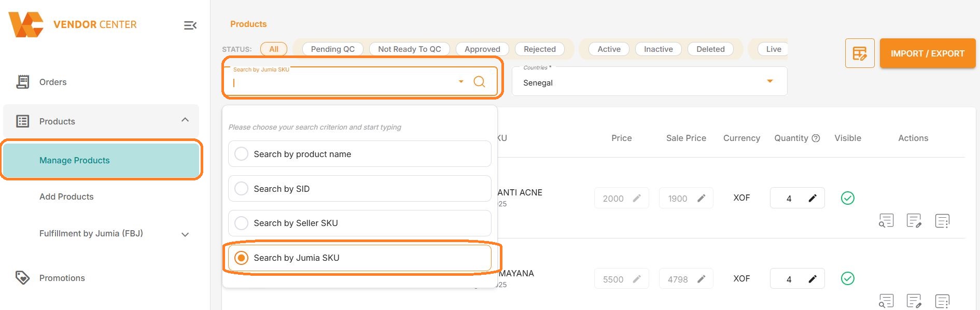Toggle the visible checkmark for MAYANA
Screen dimensions: 980x310
click(x=848, y=279)
